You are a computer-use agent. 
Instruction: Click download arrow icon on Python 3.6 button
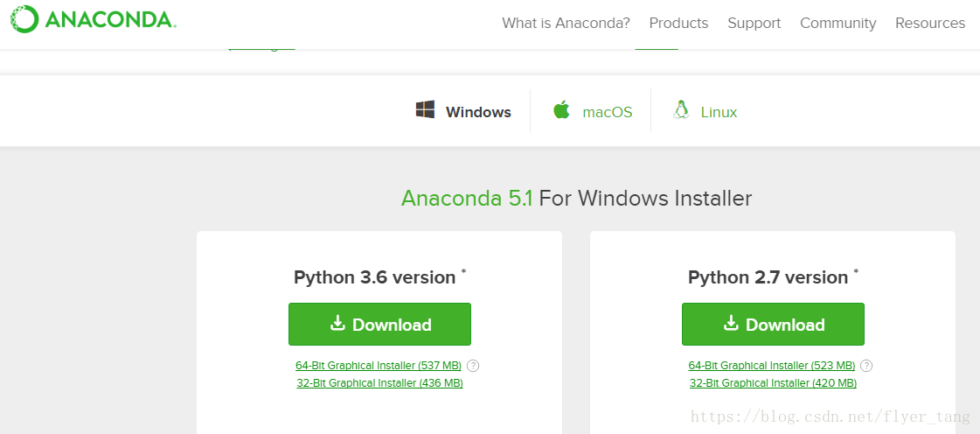pyautogui.click(x=337, y=323)
